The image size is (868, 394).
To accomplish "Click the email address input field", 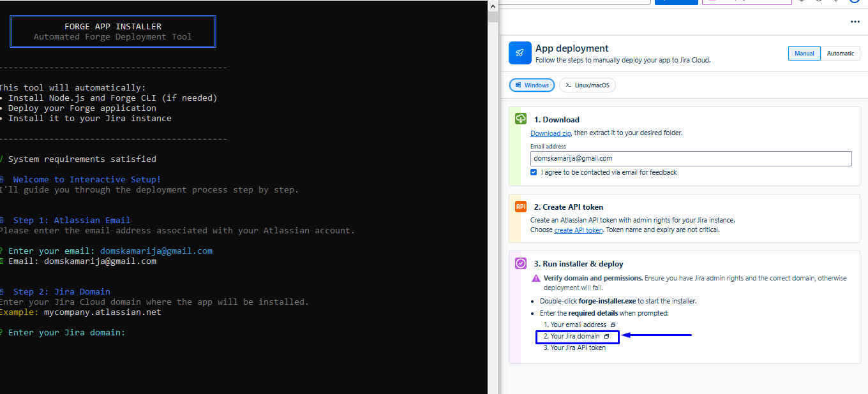I will click(x=691, y=158).
